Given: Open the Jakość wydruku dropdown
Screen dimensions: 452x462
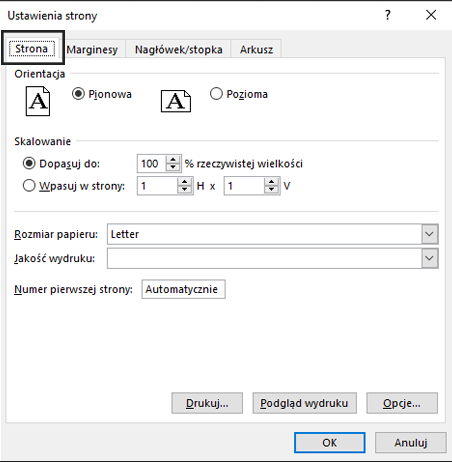Looking at the screenshot, I should coord(430,258).
